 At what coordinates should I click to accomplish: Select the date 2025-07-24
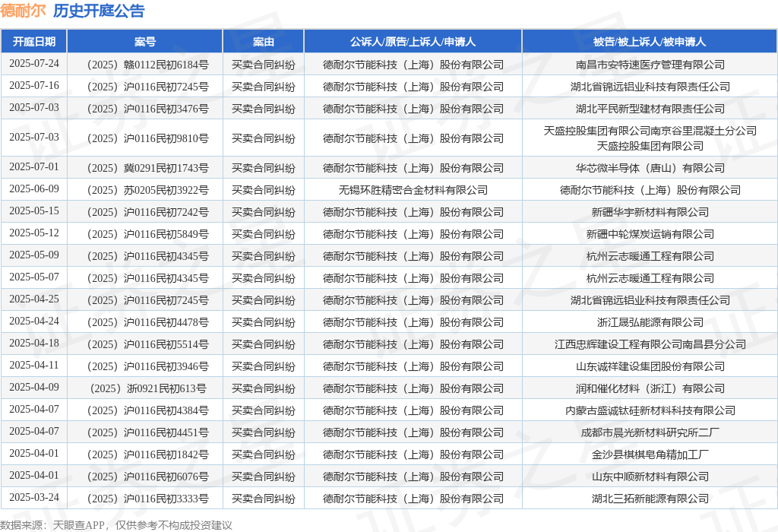click(33, 64)
